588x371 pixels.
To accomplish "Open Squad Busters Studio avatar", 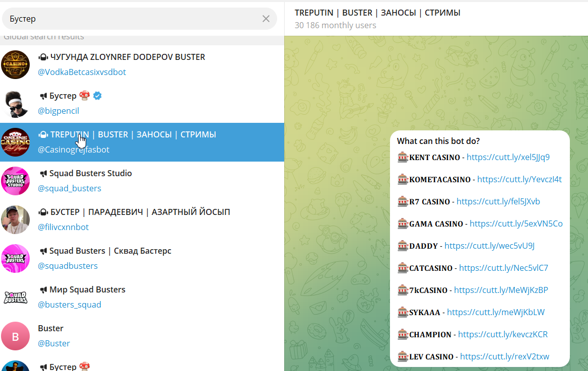I will [x=16, y=181].
